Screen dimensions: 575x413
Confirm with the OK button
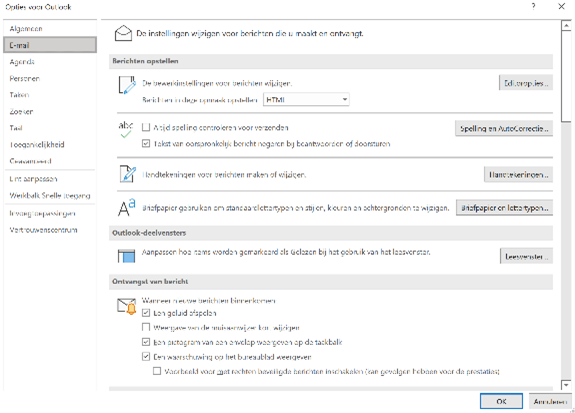[501, 401]
